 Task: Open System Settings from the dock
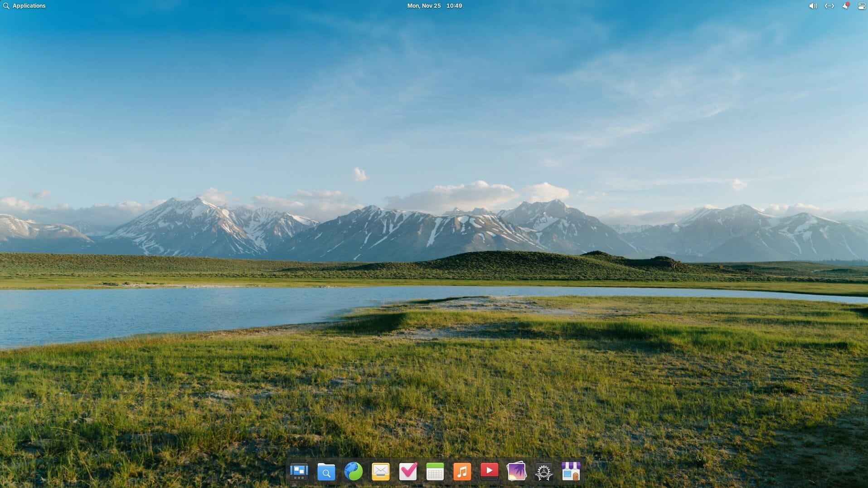543,472
